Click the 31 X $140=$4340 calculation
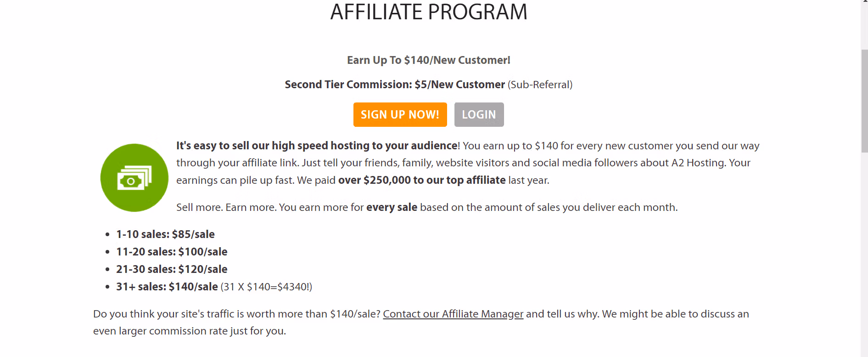 tap(266, 287)
